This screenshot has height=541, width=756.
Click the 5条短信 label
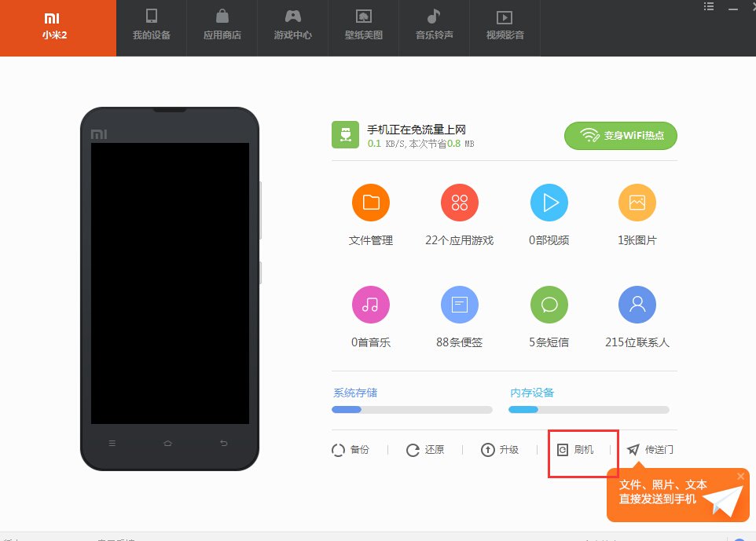coord(549,342)
